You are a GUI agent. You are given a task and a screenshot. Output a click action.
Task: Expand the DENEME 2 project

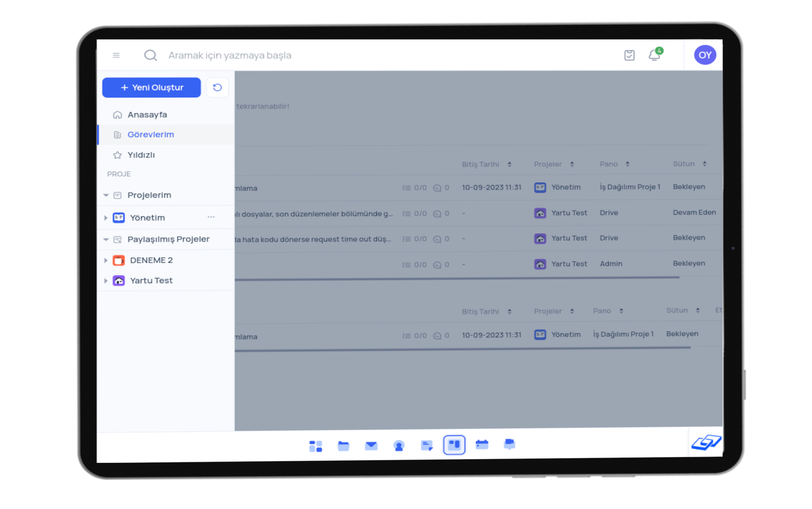tap(106, 260)
